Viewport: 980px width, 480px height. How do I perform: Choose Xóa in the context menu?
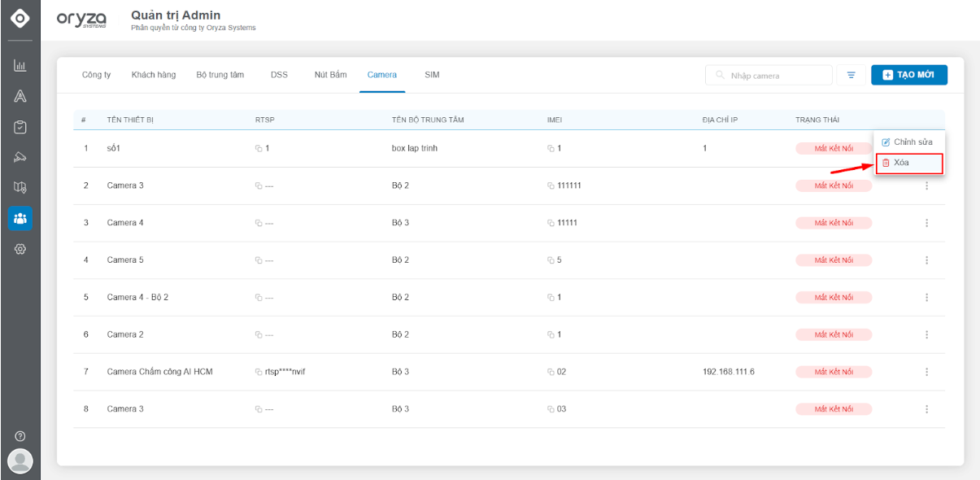(x=908, y=163)
